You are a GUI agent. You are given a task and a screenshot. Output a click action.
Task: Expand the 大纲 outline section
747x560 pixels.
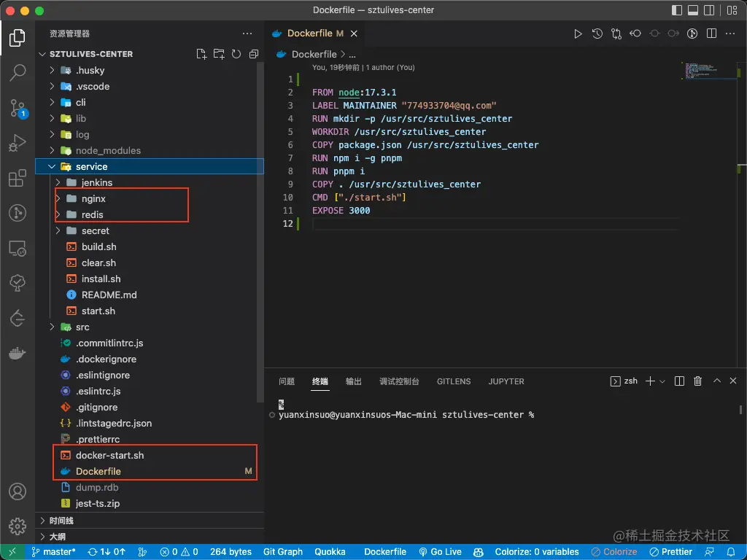click(149, 537)
